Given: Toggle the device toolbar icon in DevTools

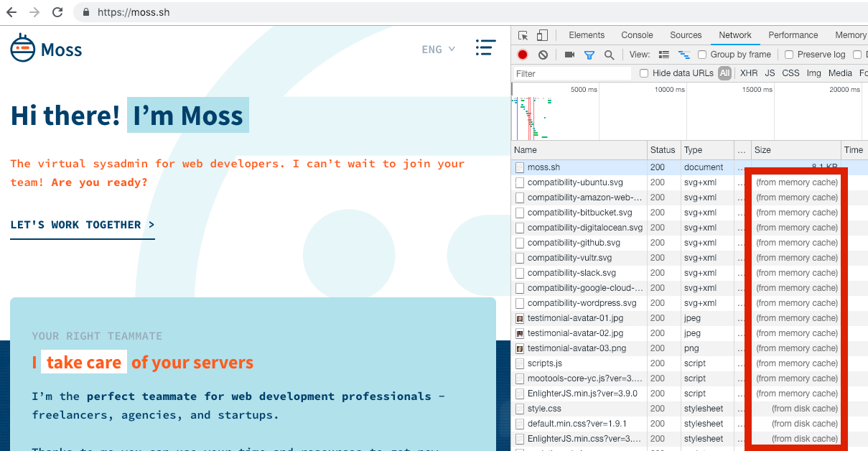Looking at the screenshot, I should pyautogui.click(x=542, y=35).
